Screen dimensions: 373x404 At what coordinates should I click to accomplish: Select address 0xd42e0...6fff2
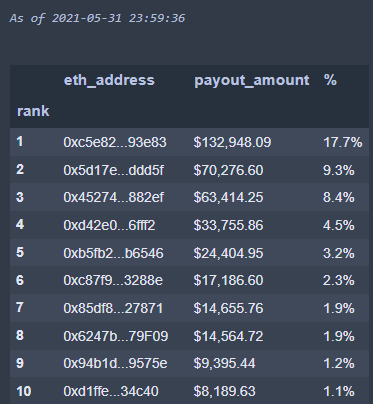(109, 225)
